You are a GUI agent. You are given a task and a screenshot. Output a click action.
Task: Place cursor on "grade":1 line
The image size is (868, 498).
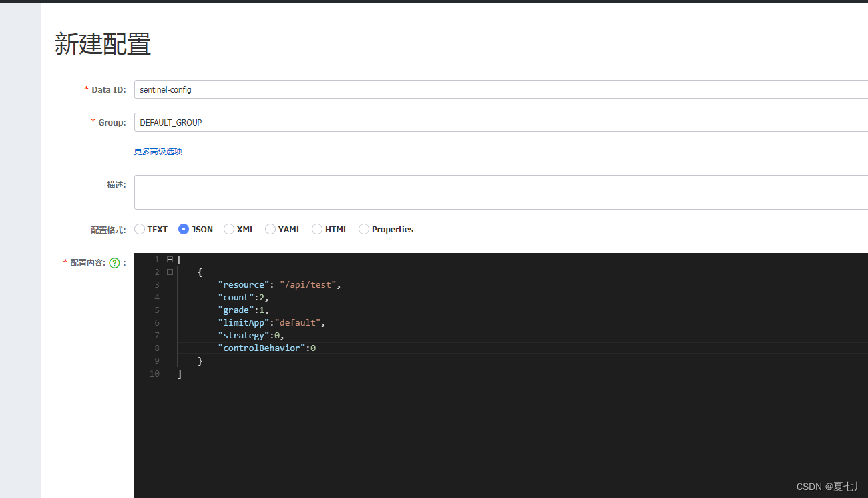[243, 310]
